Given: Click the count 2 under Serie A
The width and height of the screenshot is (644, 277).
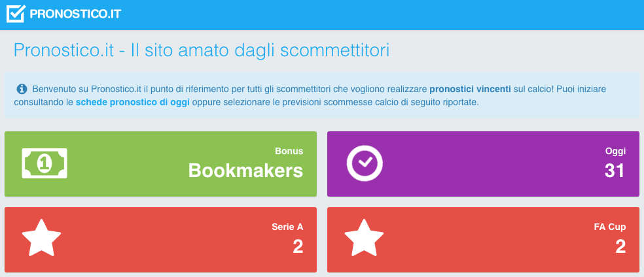Looking at the screenshot, I should (298, 247).
